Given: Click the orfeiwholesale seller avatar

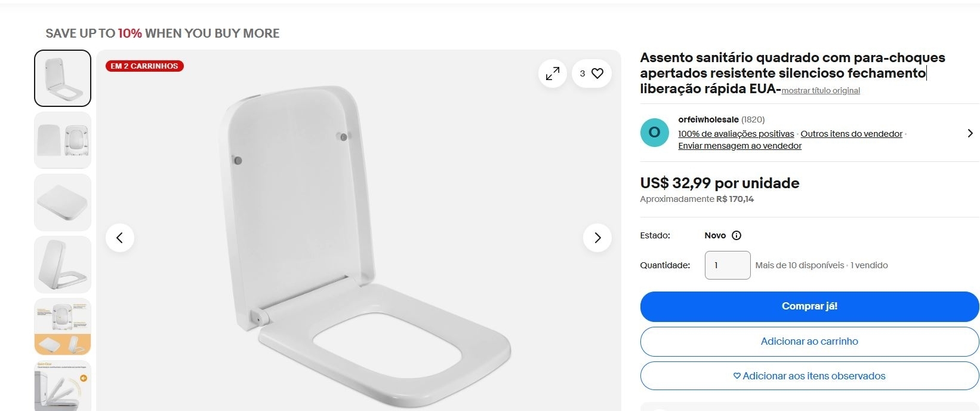Looking at the screenshot, I should (x=654, y=133).
